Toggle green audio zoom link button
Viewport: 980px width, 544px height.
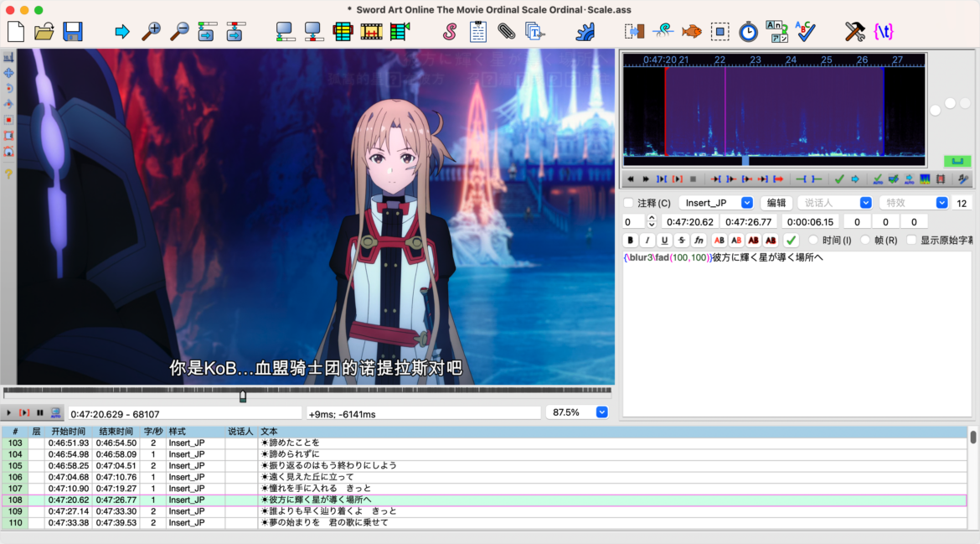coord(957,161)
